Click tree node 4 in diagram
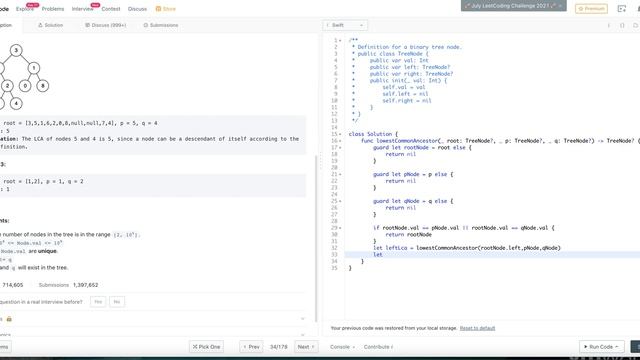 [16, 103]
